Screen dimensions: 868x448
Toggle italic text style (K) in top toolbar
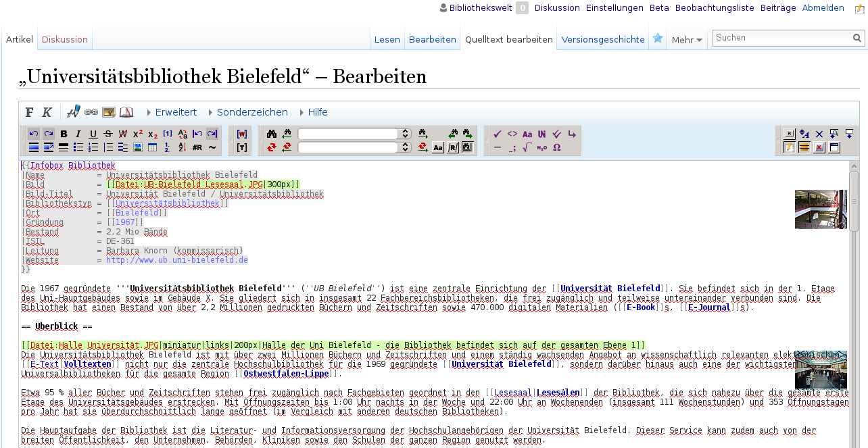[47, 112]
